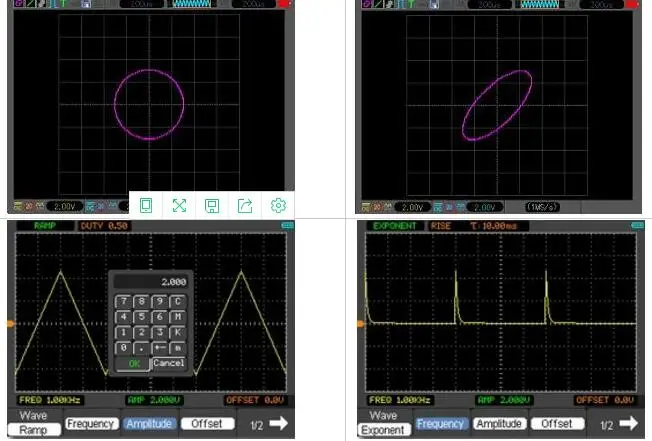Tap keypad digit 7

(x=123, y=301)
